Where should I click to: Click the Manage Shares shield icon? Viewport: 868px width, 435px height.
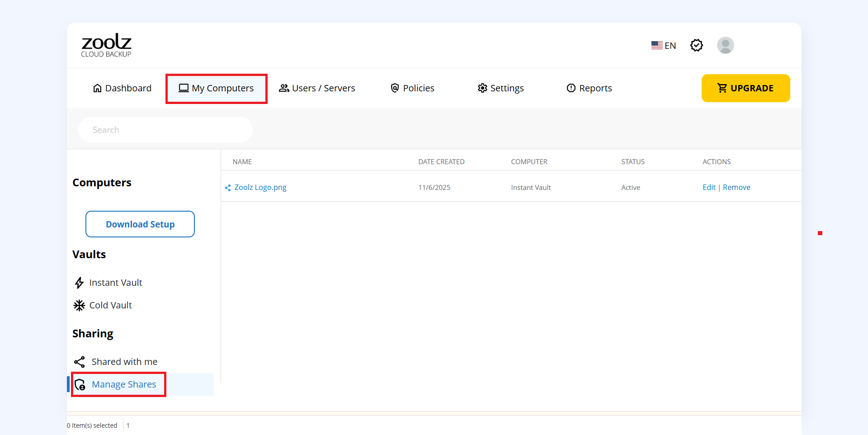(80, 384)
